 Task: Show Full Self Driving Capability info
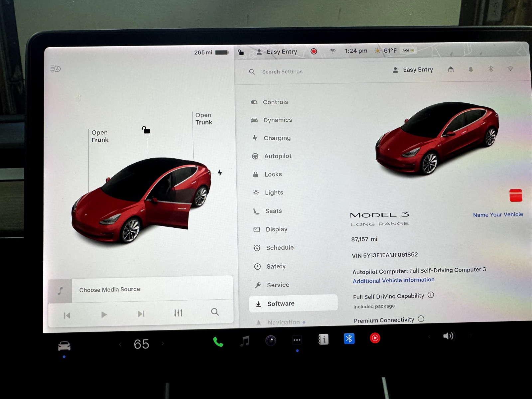(x=431, y=295)
